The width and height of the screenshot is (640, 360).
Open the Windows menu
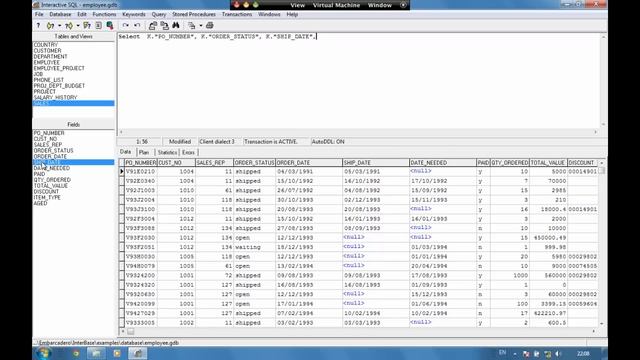point(269,14)
